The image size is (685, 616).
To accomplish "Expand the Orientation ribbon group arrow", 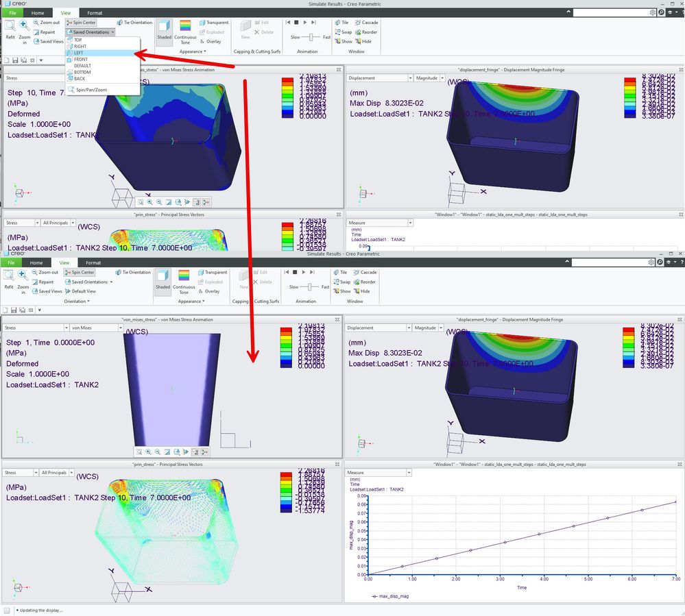I will [88, 301].
